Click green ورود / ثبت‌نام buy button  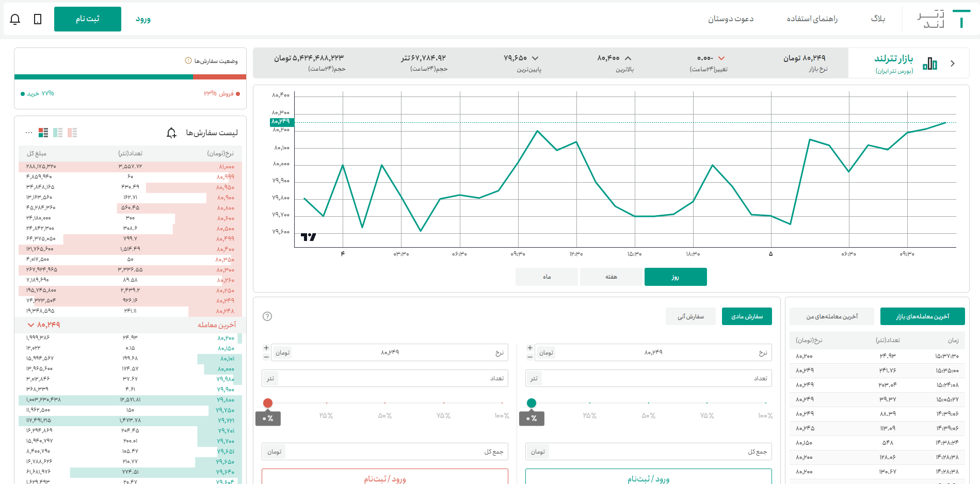[x=649, y=477]
